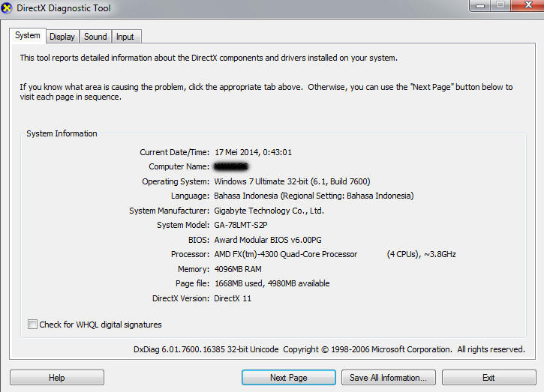Image resolution: width=544 pixels, height=392 pixels.
Task: Click the '(4 CPUs), ~3.8GHz' text
Action: click(421, 254)
